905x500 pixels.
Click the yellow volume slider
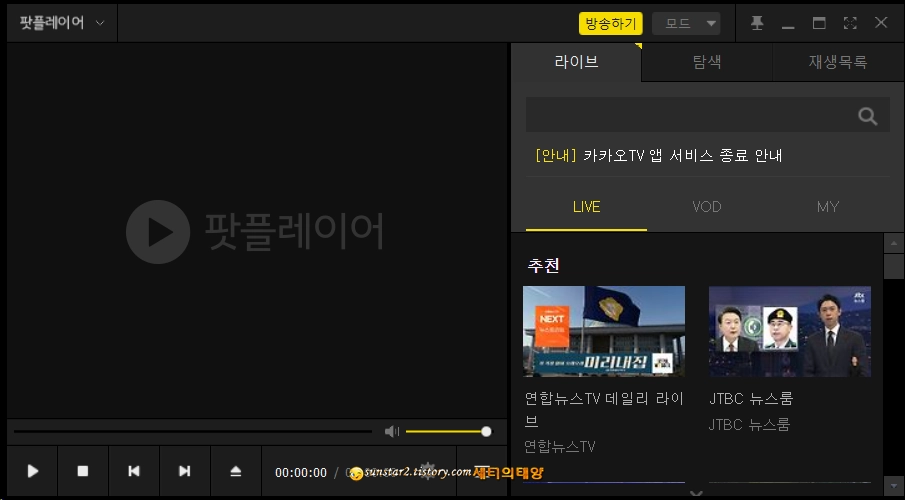point(448,431)
